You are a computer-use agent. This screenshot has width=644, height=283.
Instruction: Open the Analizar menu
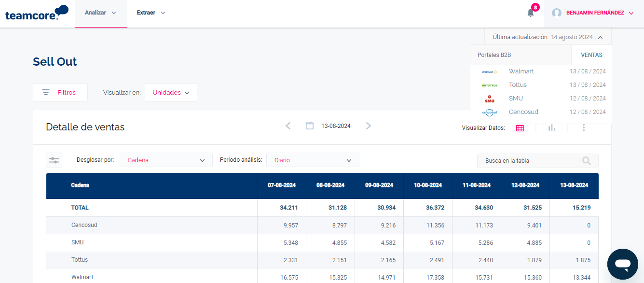click(101, 13)
